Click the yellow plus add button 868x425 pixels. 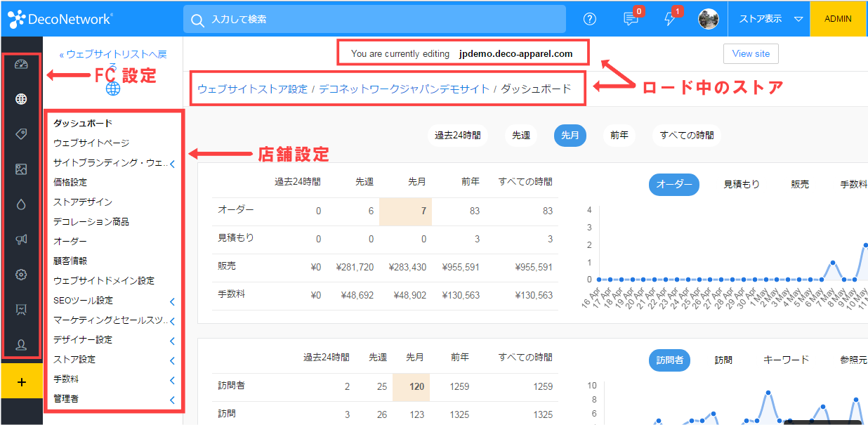tap(21, 382)
